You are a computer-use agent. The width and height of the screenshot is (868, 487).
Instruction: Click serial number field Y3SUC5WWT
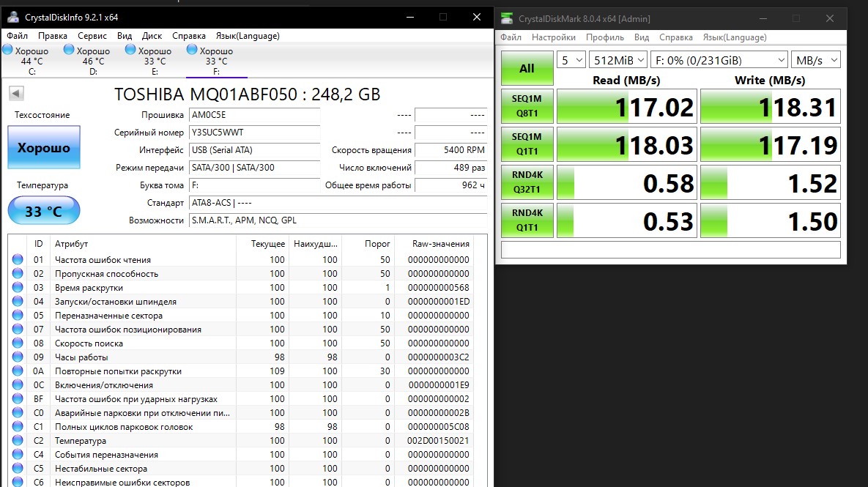255,133
